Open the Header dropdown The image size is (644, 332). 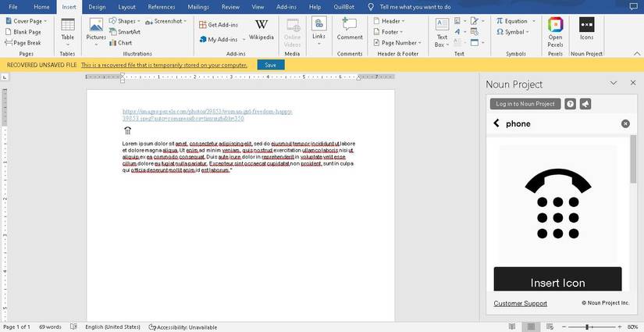click(389, 21)
